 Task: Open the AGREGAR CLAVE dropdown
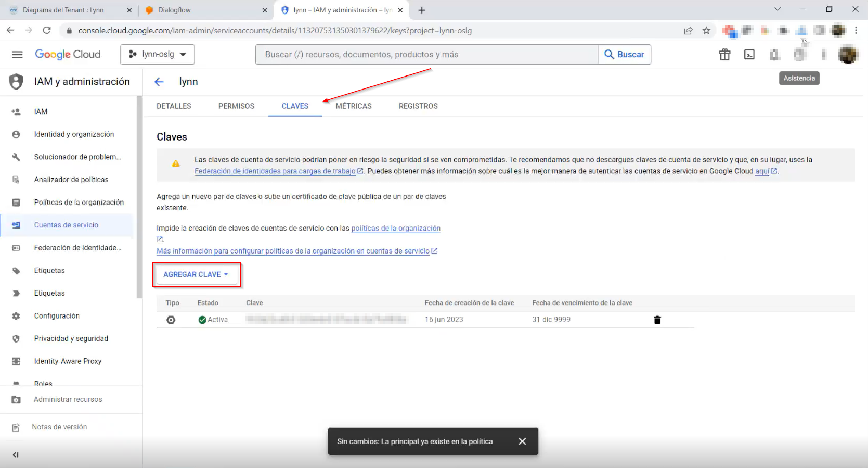pos(196,274)
